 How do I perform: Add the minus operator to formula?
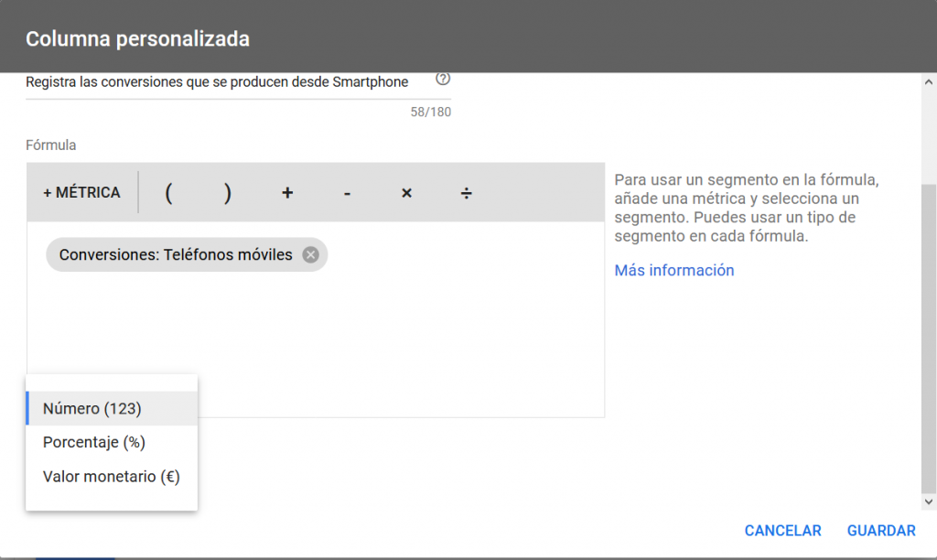[347, 193]
